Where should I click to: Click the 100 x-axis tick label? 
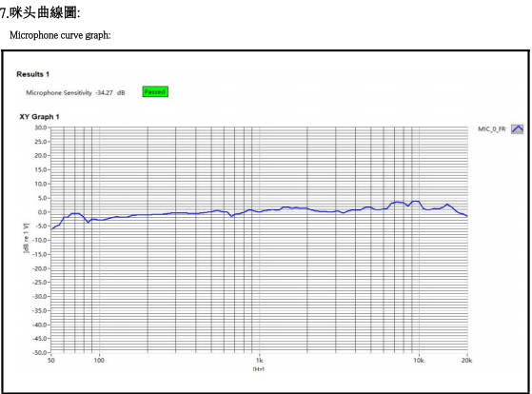tap(99, 361)
